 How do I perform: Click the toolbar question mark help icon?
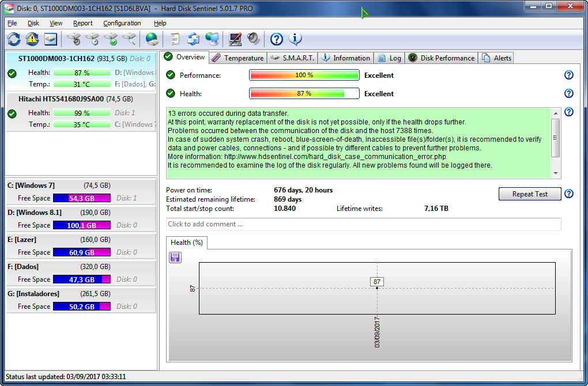coord(276,39)
